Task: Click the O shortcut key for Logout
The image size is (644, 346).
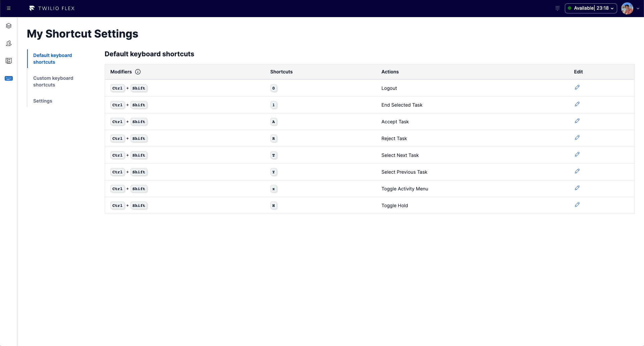Action: (274, 88)
